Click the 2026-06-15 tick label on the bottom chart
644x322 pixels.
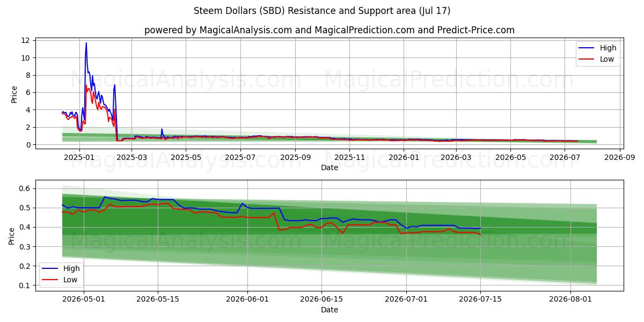[321, 299]
